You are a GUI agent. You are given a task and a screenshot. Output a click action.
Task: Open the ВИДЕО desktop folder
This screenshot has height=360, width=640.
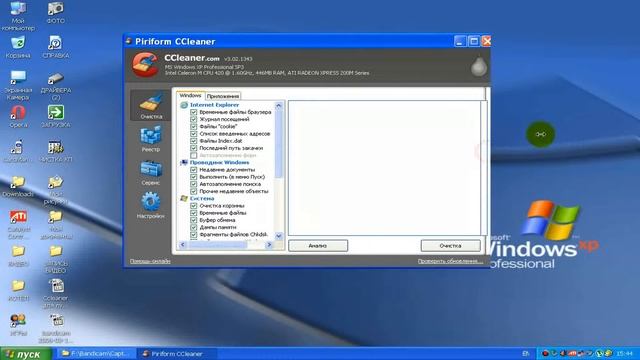[x=18, y=256]
